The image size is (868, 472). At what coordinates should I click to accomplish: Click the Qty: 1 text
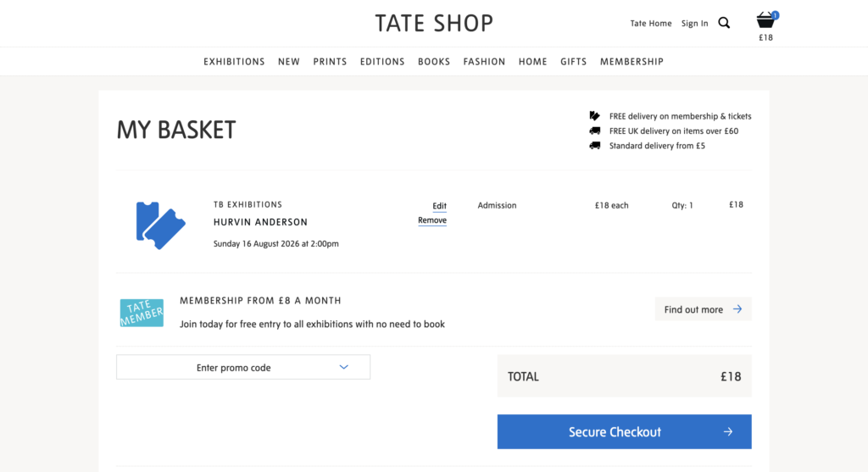pos(682,205)
